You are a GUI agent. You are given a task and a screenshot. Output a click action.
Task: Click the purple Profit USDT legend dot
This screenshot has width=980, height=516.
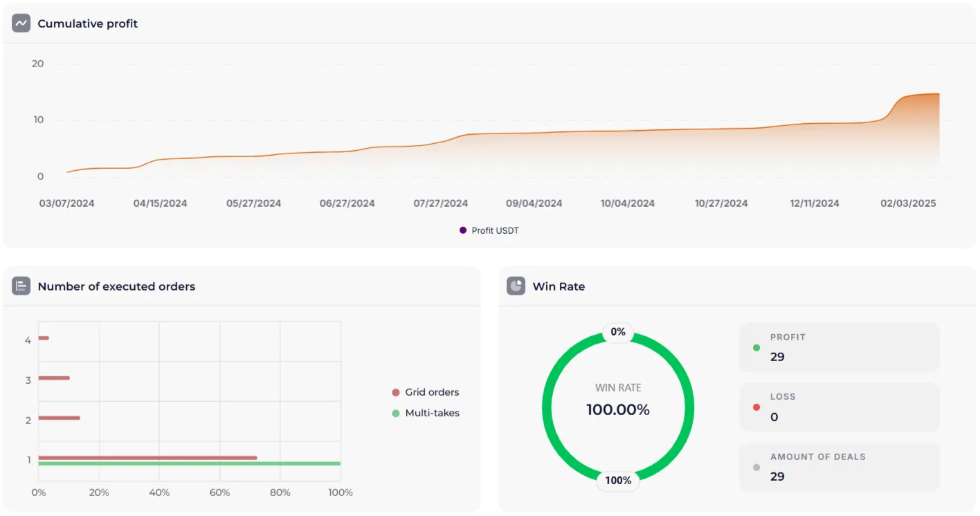pyautogui.click(x=463, y=230)
